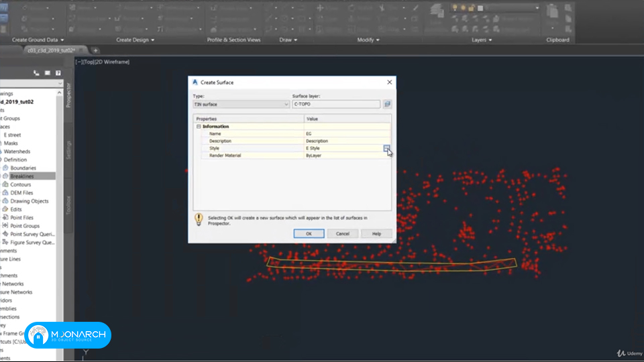644x362 pixels.
Task: Select Masks in Prospector tree
Action: tap(11, 143)
